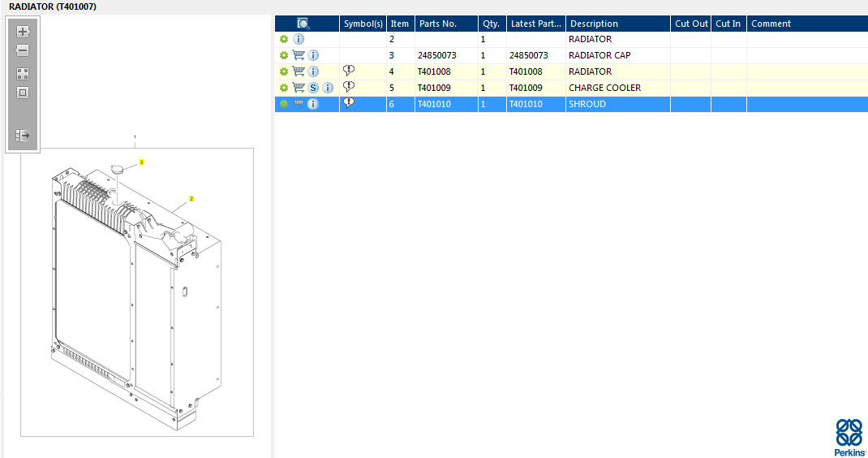
Task: Click green gear icon for RADIATOR CAP
Action: [x=284, y=55]
